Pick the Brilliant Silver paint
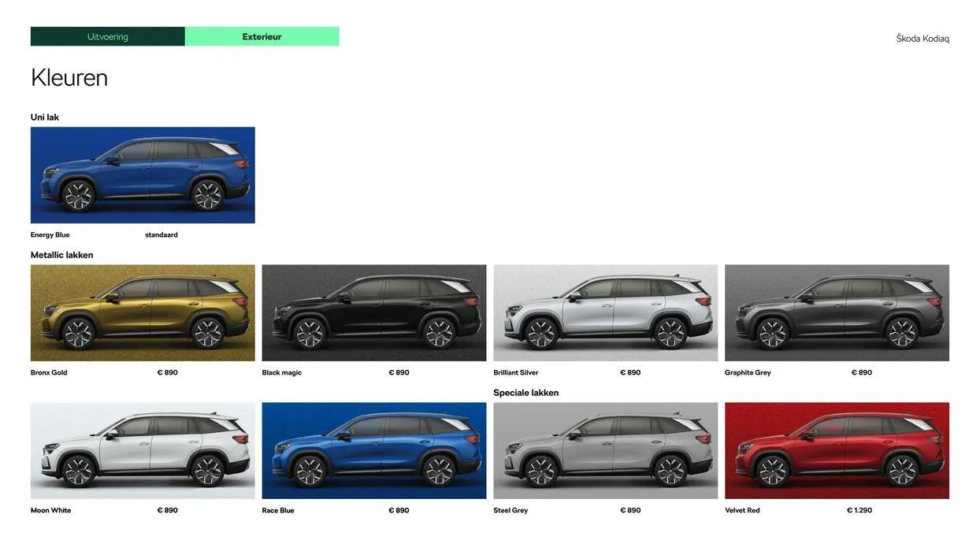 tap(606, 312)
